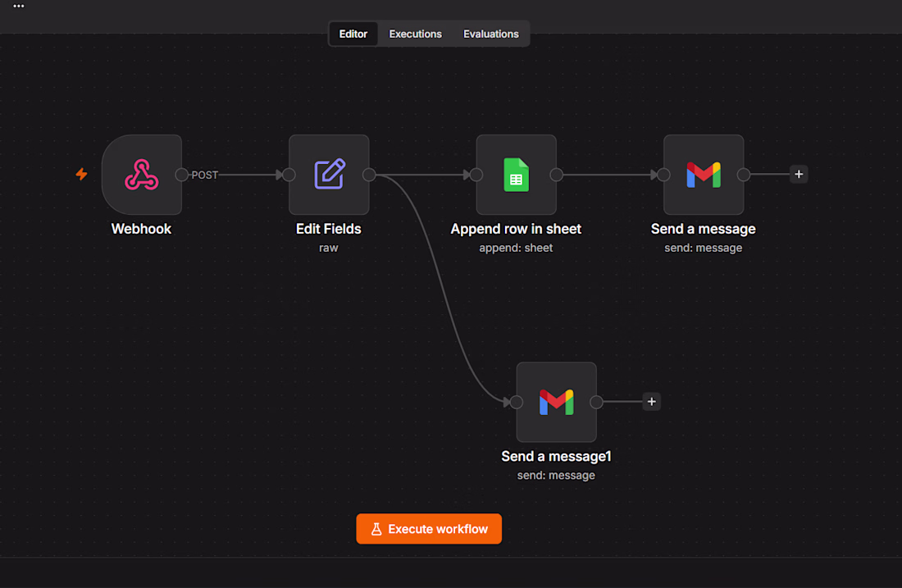Click 'send: message' subtitle under Send a message1
Viewport: 902px width, 588px height.
[x=556, y=475]
